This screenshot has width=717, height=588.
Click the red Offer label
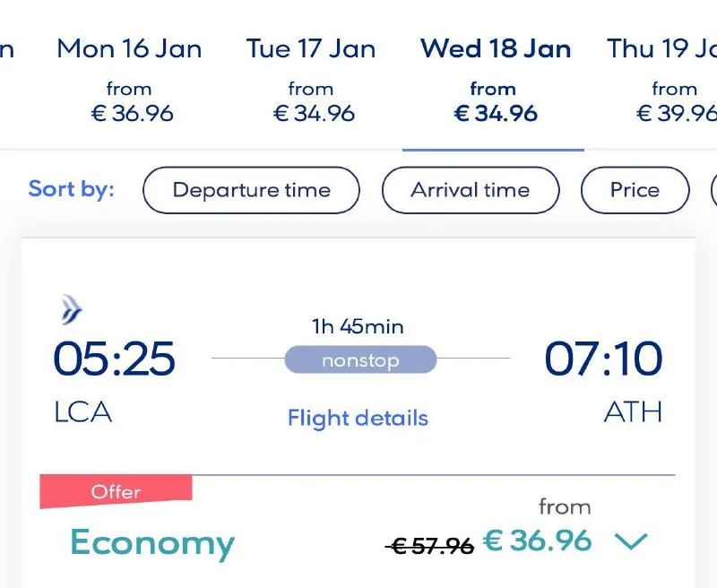coord(117,491)
